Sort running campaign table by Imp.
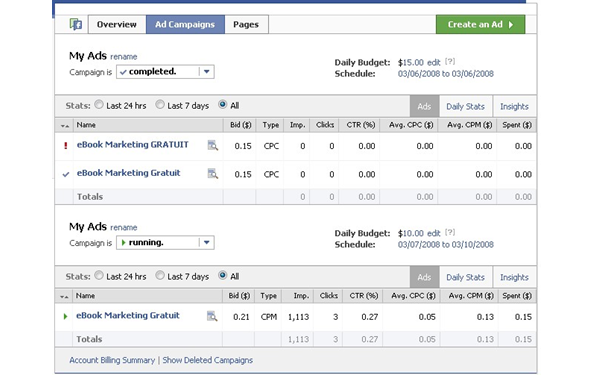 point(301,296)
